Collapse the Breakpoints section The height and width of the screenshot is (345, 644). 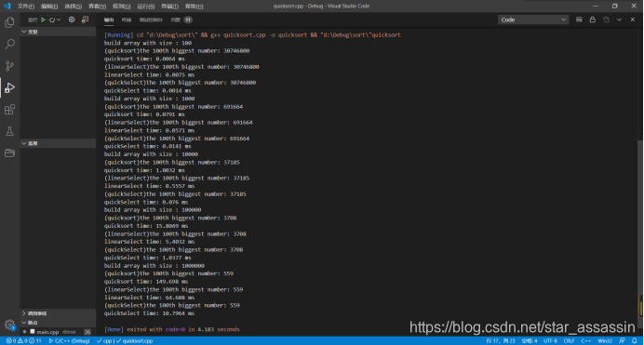(x=58, y=323)
